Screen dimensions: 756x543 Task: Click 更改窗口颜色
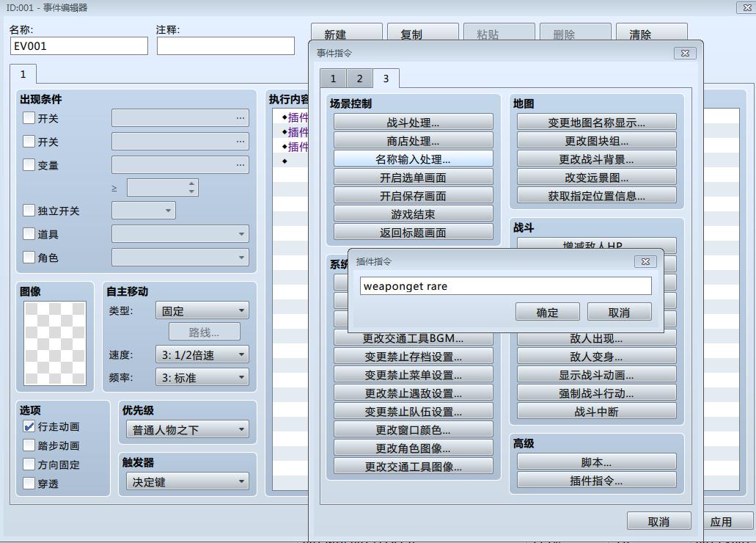413,430
